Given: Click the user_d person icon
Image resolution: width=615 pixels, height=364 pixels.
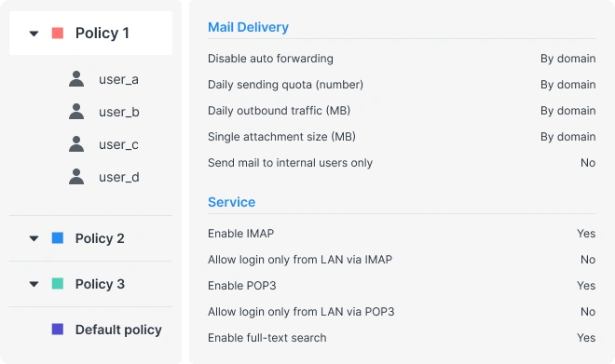Looking at the screenshot, I should [76, 176].
